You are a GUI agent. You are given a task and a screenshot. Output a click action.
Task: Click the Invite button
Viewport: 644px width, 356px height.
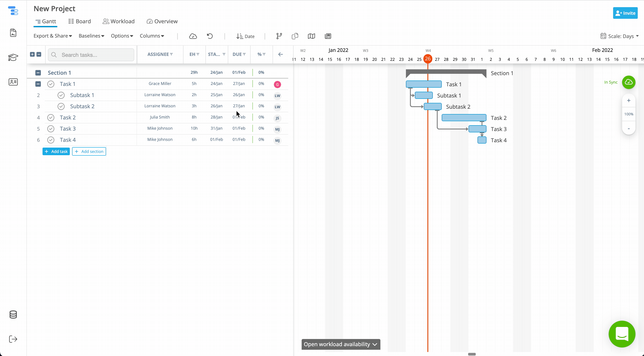point(625,13)
